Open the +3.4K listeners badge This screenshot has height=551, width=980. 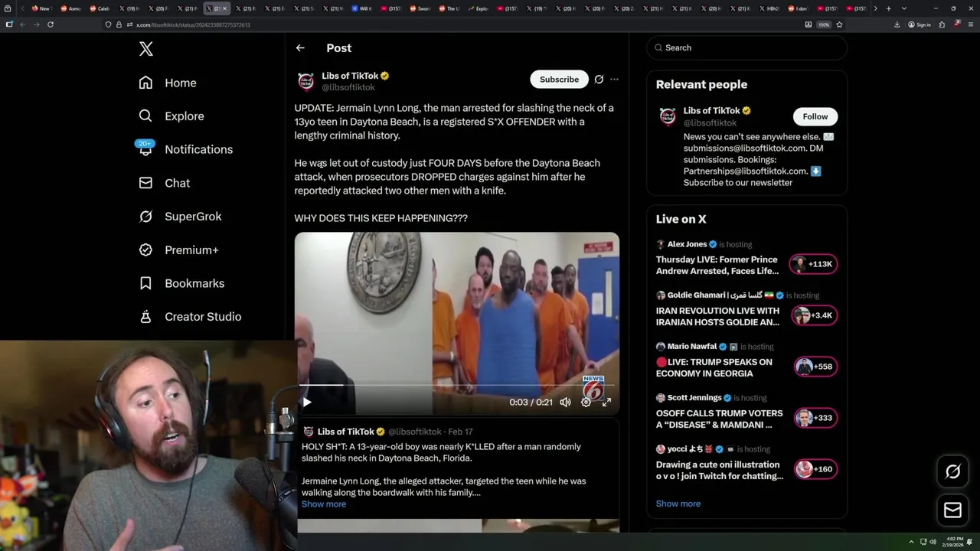click(x=815, y=315)
